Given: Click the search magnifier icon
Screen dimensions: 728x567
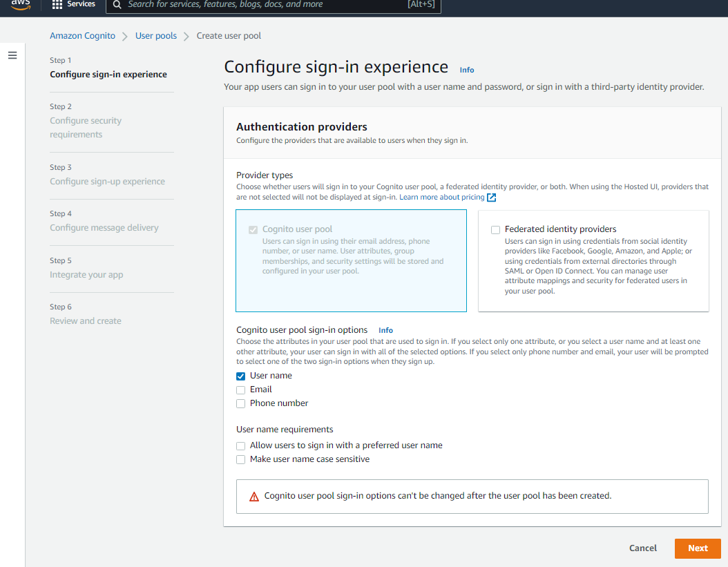Looking at the screenshot, I should [x=117, y=5].
